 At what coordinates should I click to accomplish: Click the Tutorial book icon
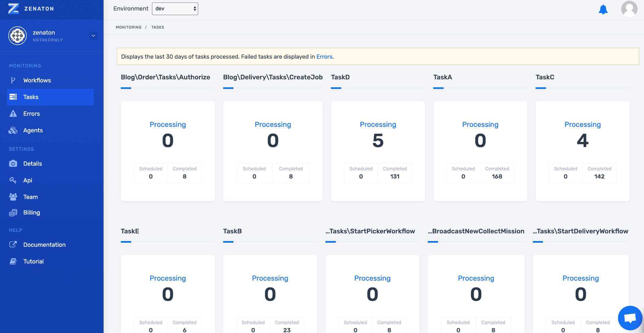click(13, 261)
